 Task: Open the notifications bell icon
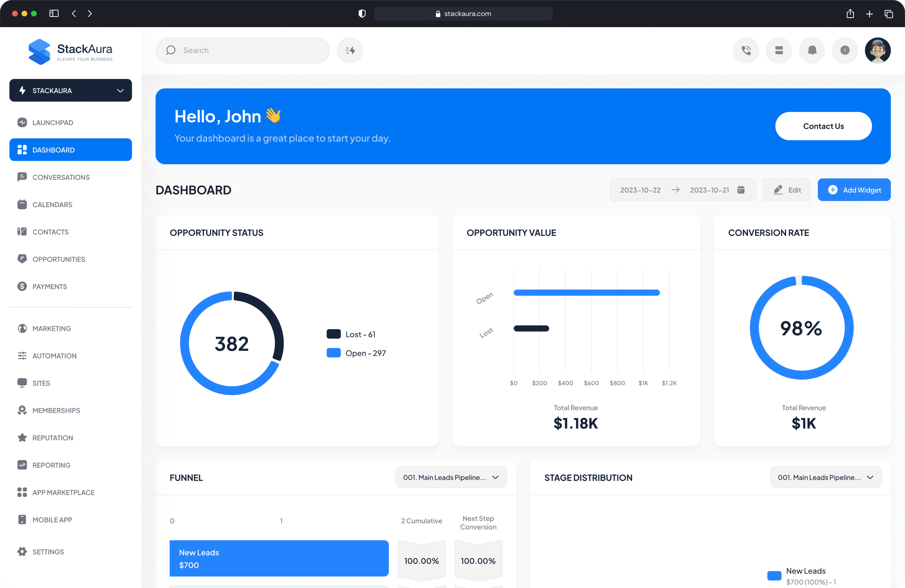812,50
